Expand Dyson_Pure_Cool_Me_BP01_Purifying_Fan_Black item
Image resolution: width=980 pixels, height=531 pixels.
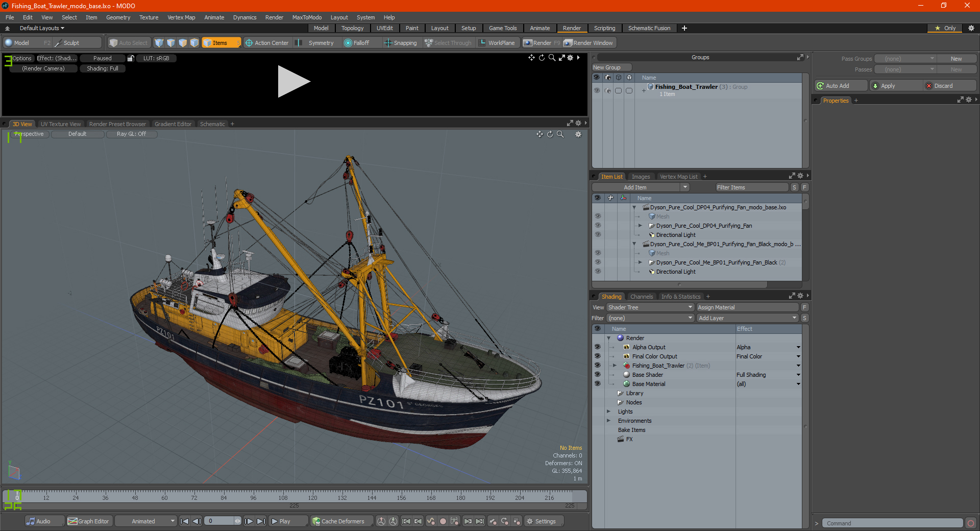point(640,262)
